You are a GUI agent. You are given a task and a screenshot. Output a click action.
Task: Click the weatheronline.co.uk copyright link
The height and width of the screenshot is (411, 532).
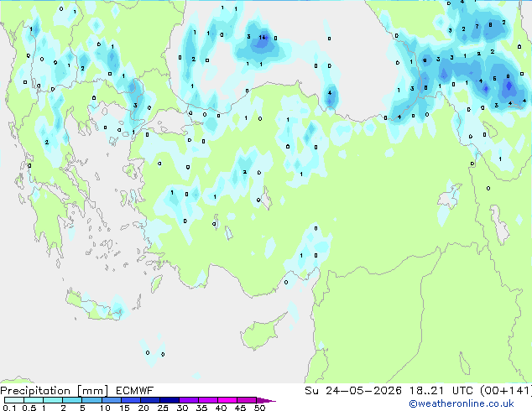462,403
